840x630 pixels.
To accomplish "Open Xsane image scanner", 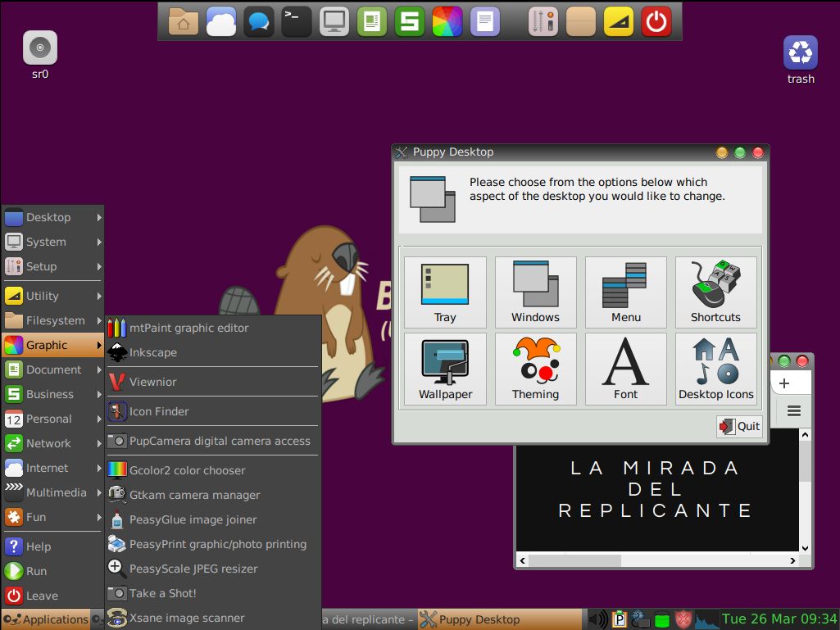I will pyautogui.click(x=213, y=619).
